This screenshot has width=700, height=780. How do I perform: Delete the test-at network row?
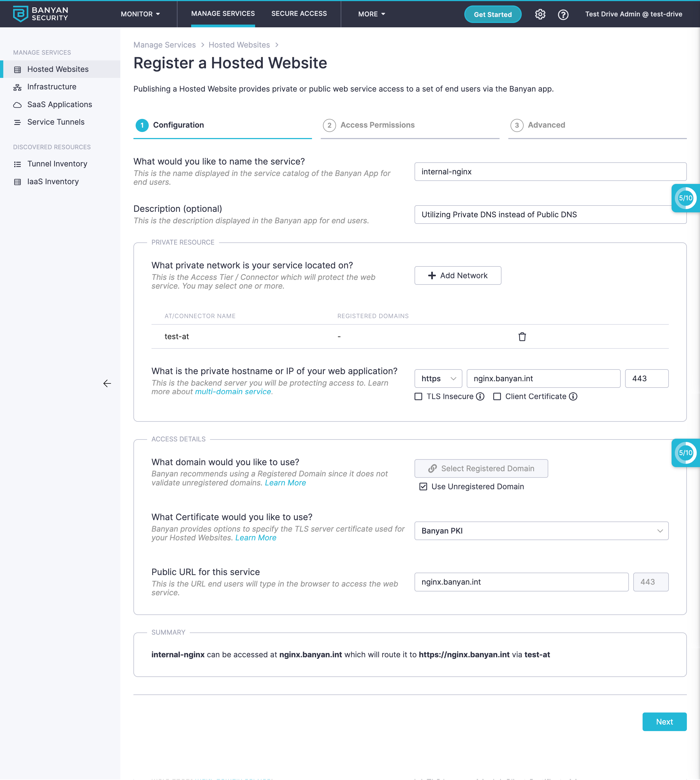(x=522, y=337)
